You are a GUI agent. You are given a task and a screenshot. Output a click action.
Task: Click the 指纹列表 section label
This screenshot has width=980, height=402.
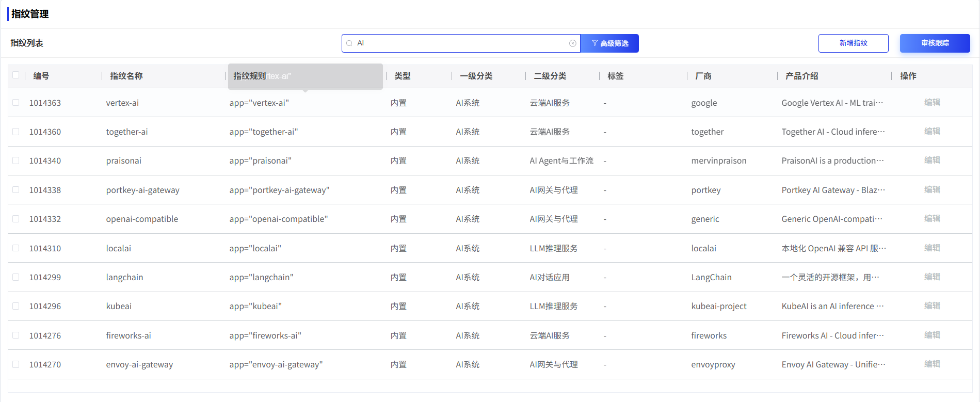pos(27,43)
